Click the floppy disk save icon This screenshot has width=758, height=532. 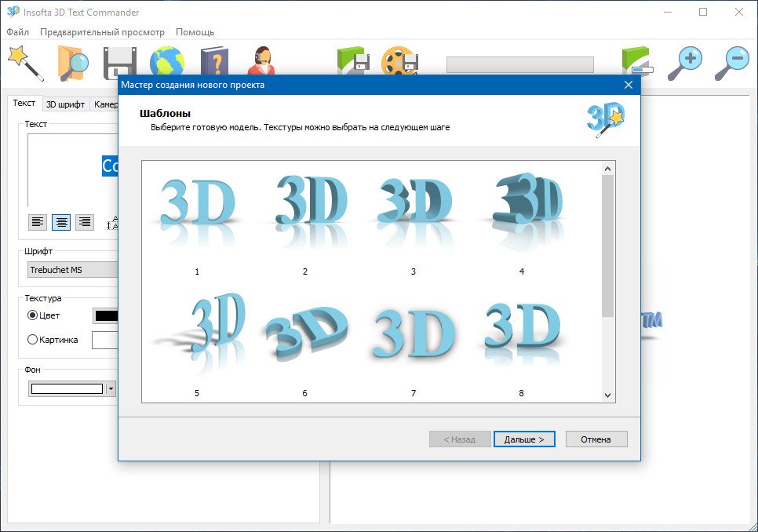(x=120, y=63)
